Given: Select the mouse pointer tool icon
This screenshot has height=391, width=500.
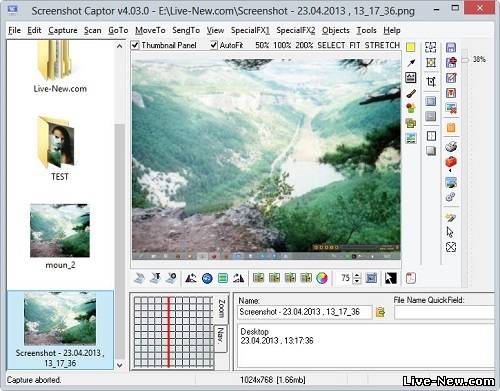Looking at the screenshot, I should (x=450, y=232).
